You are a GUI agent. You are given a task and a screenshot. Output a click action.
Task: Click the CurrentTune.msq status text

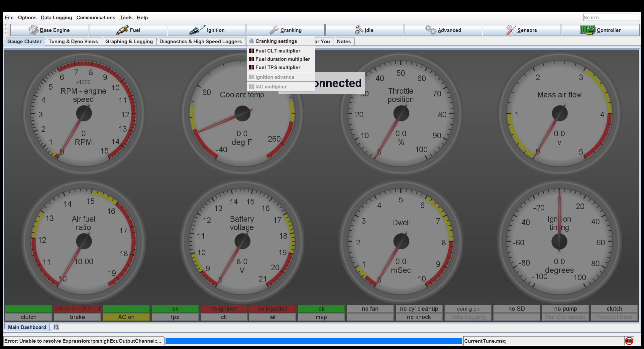click(485, 341)
